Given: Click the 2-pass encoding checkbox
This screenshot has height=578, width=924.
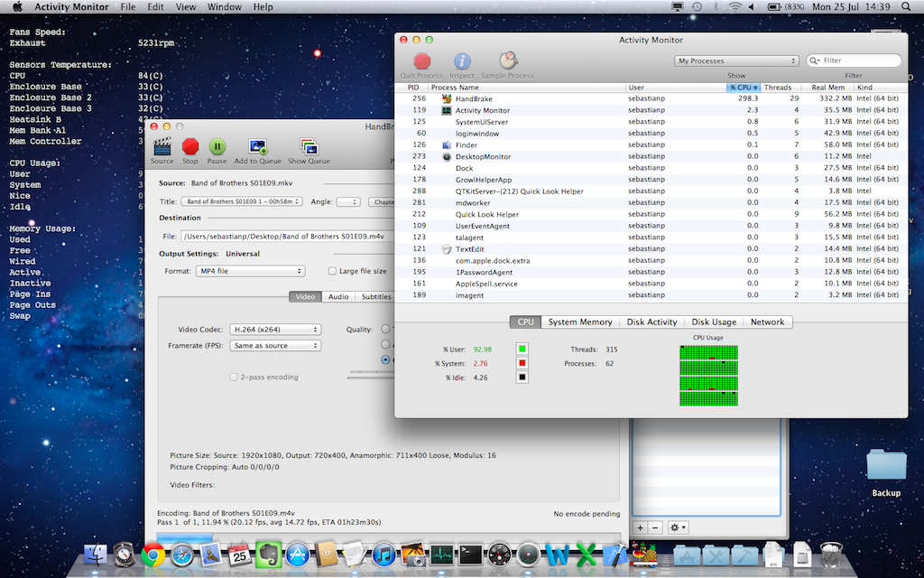Looking at the screenshot, I should (x=234, y=377).
